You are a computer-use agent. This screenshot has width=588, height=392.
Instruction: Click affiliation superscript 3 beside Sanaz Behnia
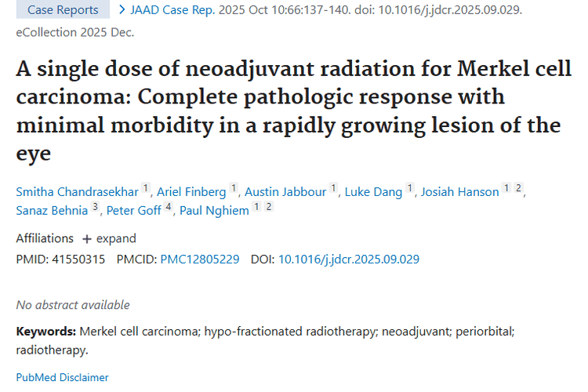tap(95, 207)
